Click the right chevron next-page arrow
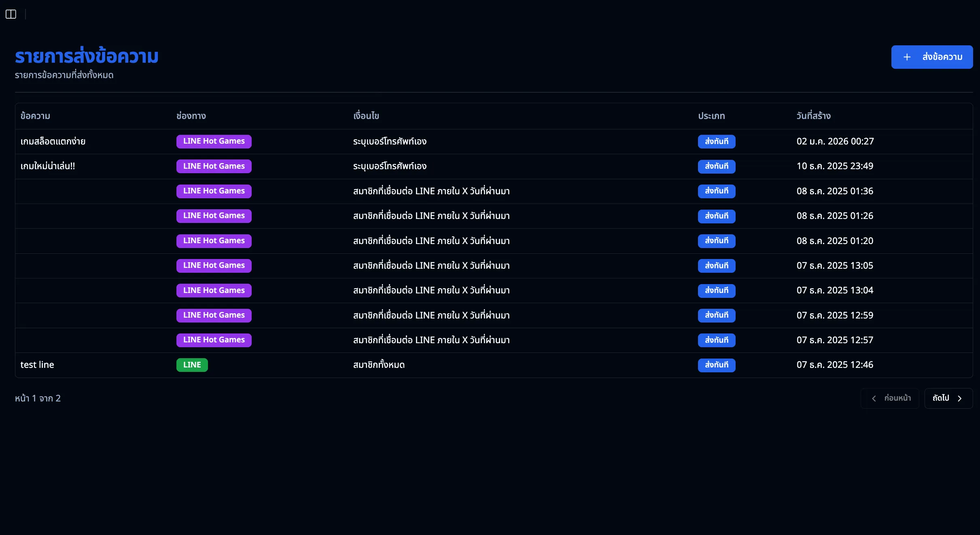Image resolution: width=980 pixels, height=535 pixels. [959, 399]
